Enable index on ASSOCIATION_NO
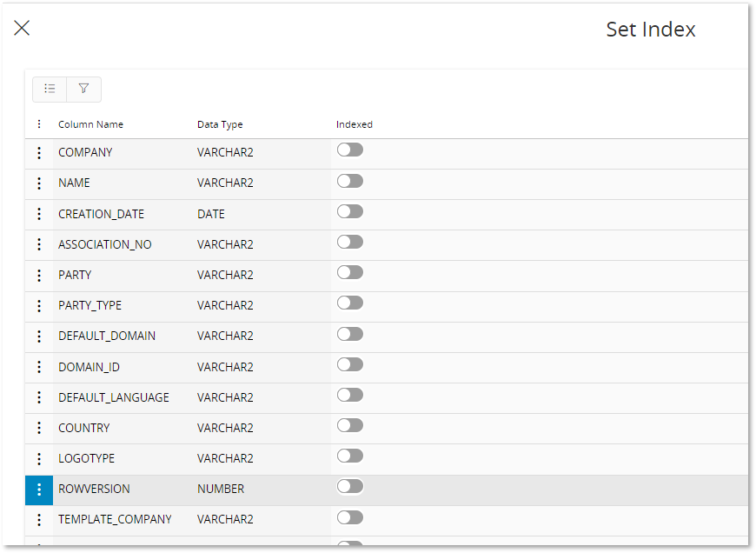 pyautogui.click(x=350, y=242)
